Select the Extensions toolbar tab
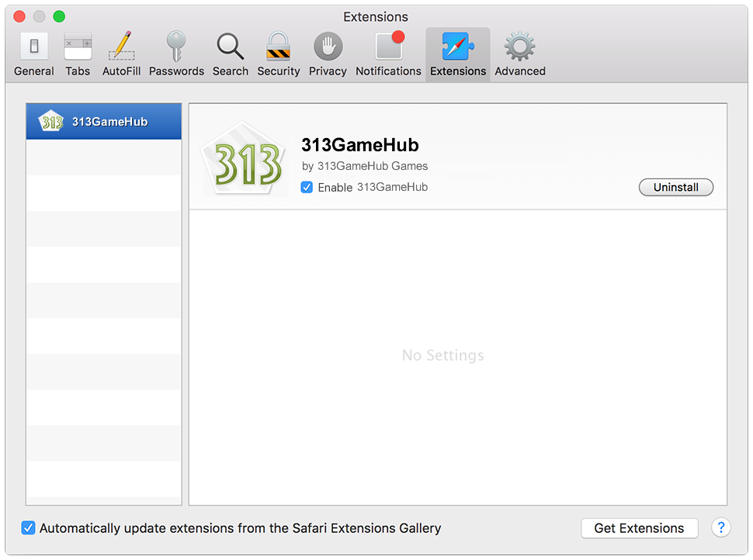Viewport: 753px width, 560px height. click(x=458, y=54)
